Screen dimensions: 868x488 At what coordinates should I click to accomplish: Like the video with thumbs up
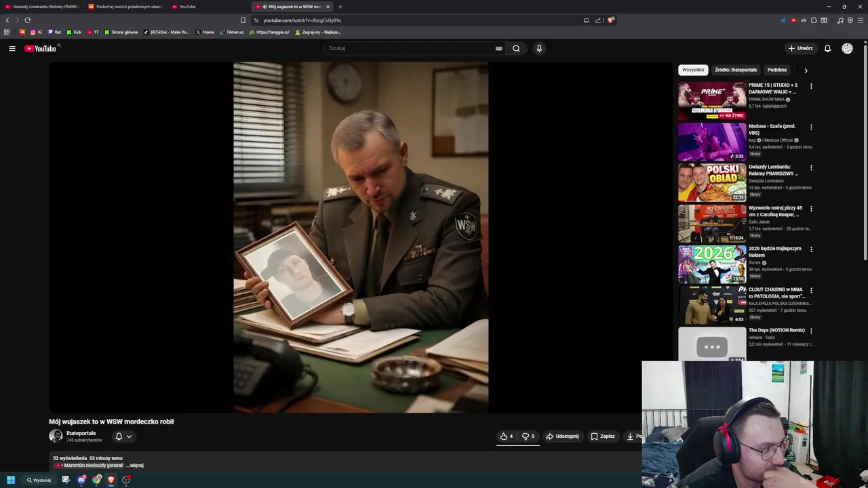pos(507,436)
